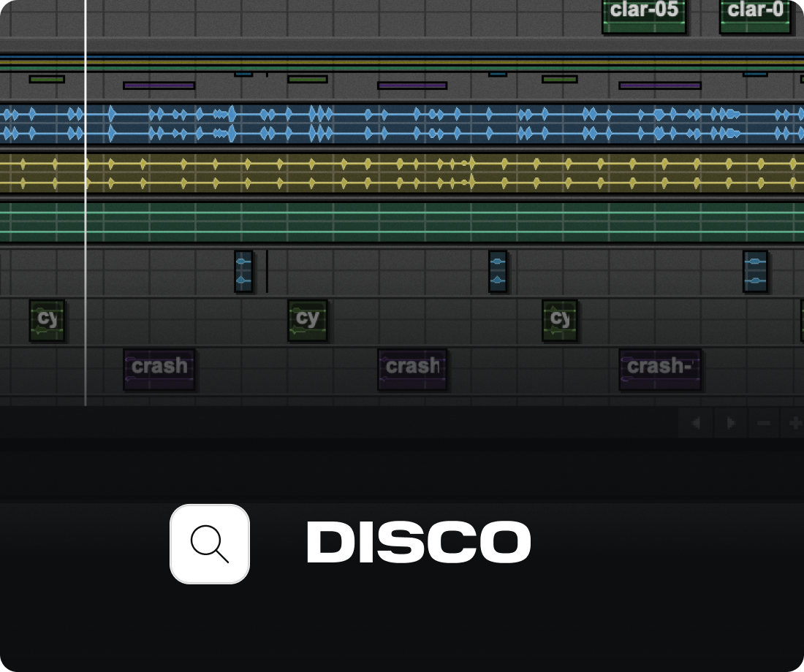Click the rightmost blue automation clip

[755, 272]
